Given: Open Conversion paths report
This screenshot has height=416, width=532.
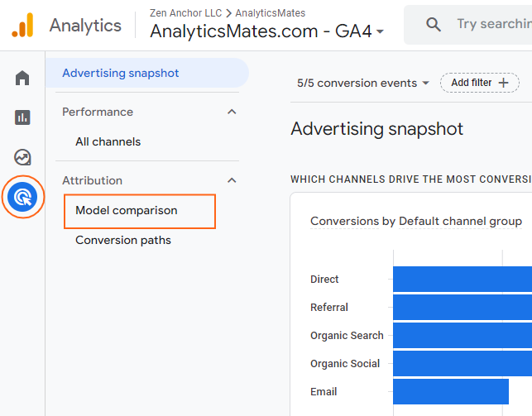Looking at the screenshot, I should (123, 240).
